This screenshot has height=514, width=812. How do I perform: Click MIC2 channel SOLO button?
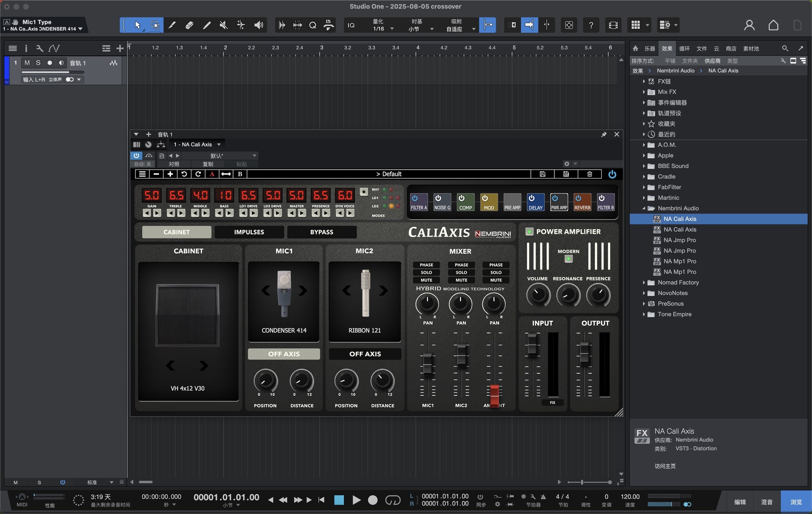[461, 272]
